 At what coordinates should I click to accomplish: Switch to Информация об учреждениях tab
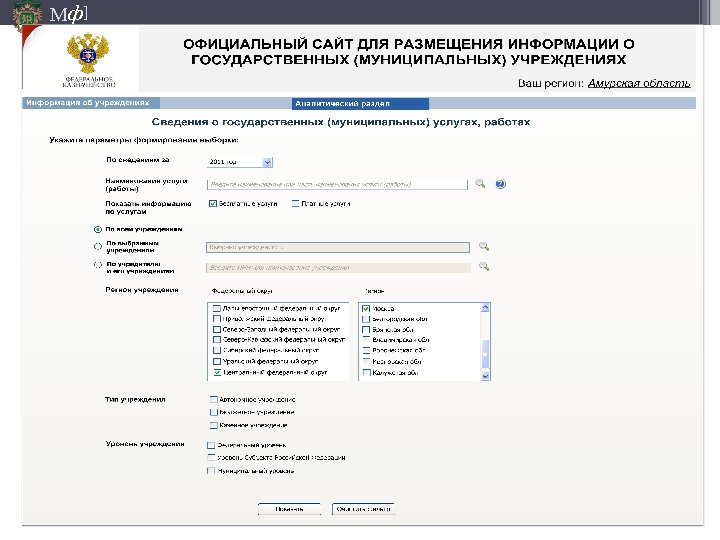pyautogui.click(x=91, y=102)
